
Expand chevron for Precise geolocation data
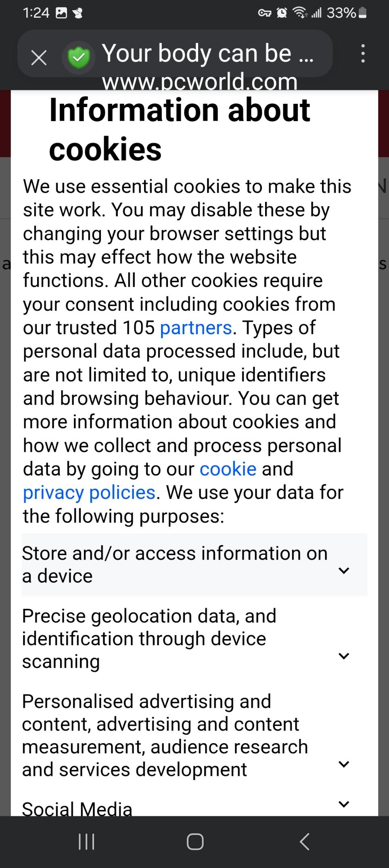[344, 656]
